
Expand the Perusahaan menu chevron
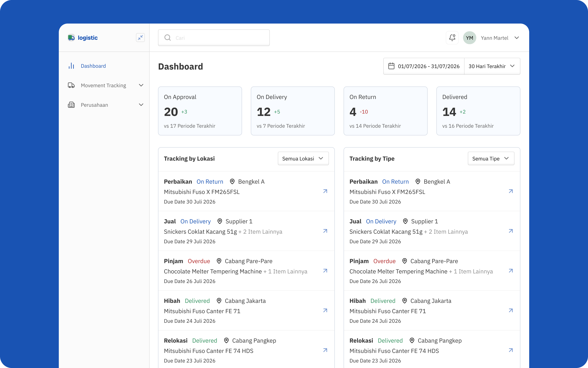(x=141, y=105)
